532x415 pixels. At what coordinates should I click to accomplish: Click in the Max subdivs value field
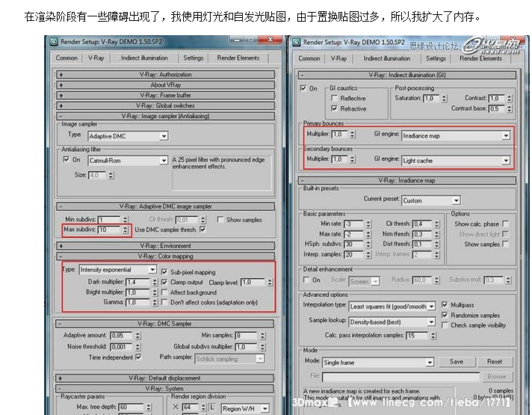tap(110, 230)
